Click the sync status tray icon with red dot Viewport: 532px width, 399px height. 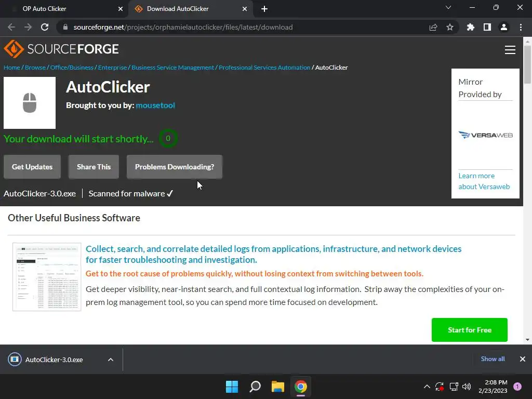(440, 387)
